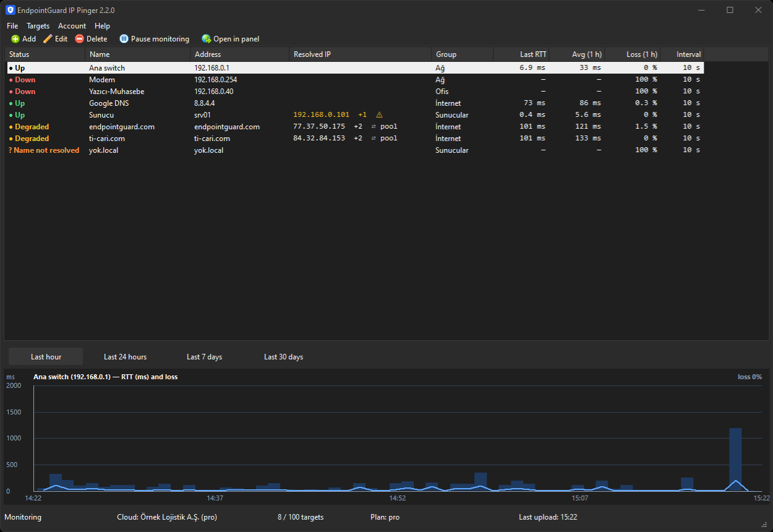Sort by the Interval column header

[x=681, y=54]
